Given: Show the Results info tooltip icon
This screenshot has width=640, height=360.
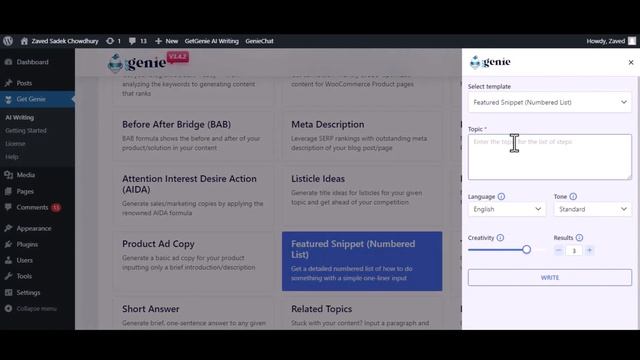Looking at the screenshot, I should click(x=579, y=238).
